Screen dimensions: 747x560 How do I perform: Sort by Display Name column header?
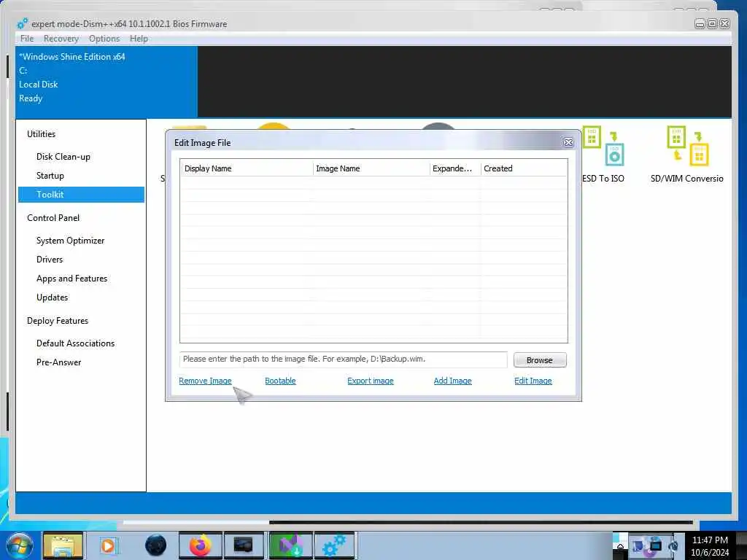pyautogui.click(x=247, y=168)
